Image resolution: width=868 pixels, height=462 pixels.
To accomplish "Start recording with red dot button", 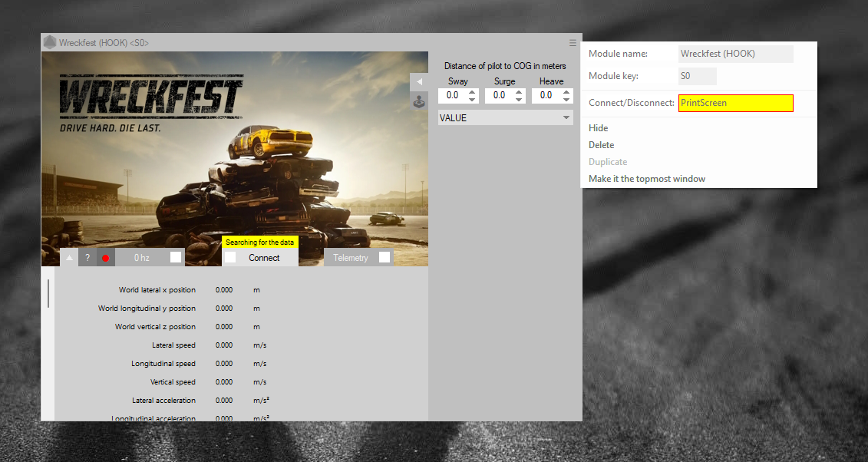I will 106,257.
